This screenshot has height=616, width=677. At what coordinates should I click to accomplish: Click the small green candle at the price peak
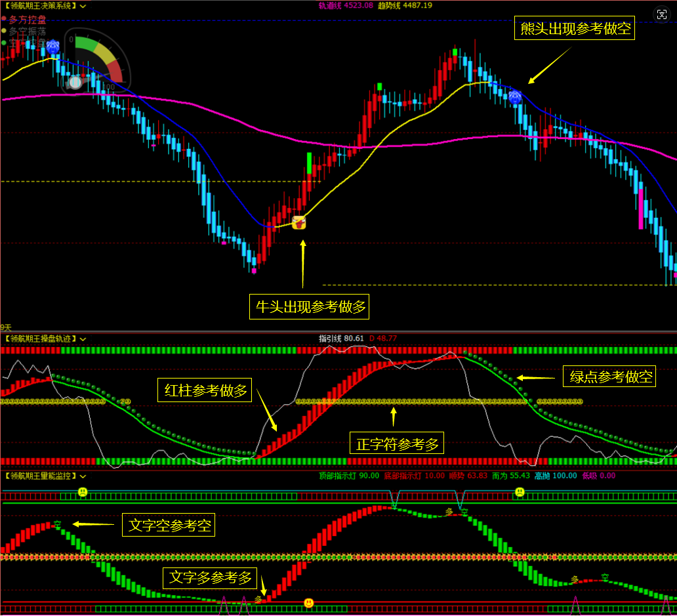[x=455, y=52]
